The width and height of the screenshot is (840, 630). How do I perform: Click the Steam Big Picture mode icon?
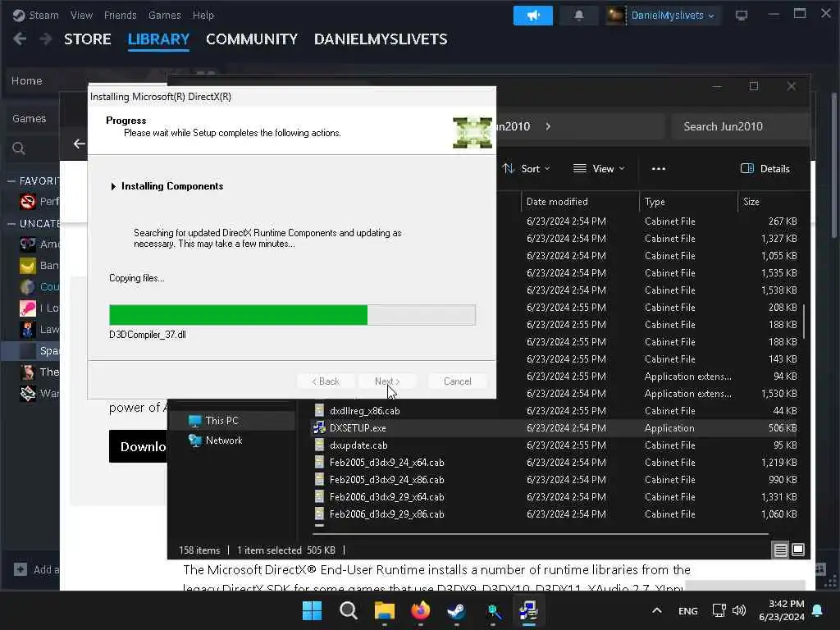tap(742, 15)
